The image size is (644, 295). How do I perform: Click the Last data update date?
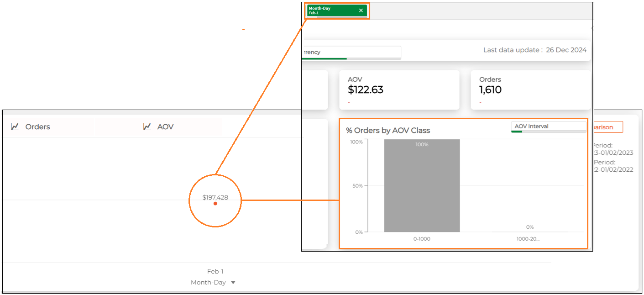coord(566,50)
